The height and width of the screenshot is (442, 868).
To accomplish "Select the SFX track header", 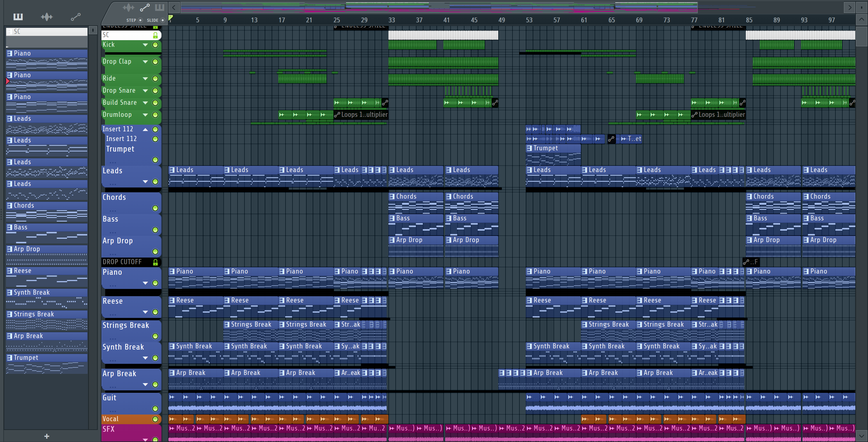I will 131,433.
